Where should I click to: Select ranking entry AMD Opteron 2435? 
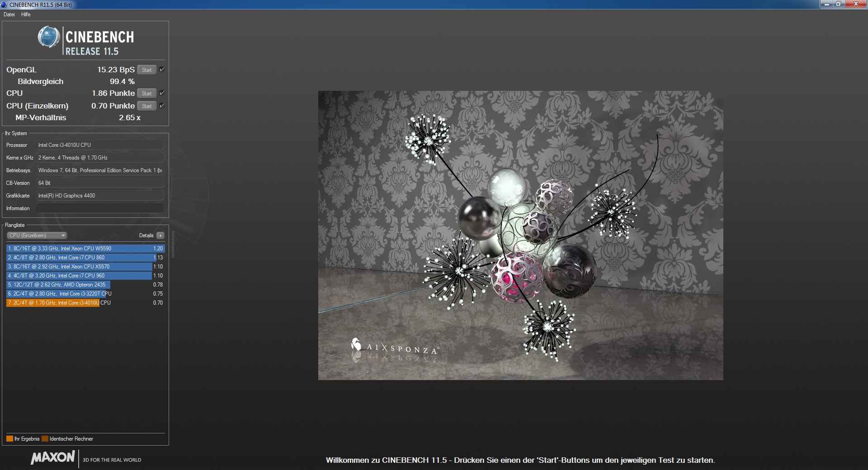pos(85,285)
